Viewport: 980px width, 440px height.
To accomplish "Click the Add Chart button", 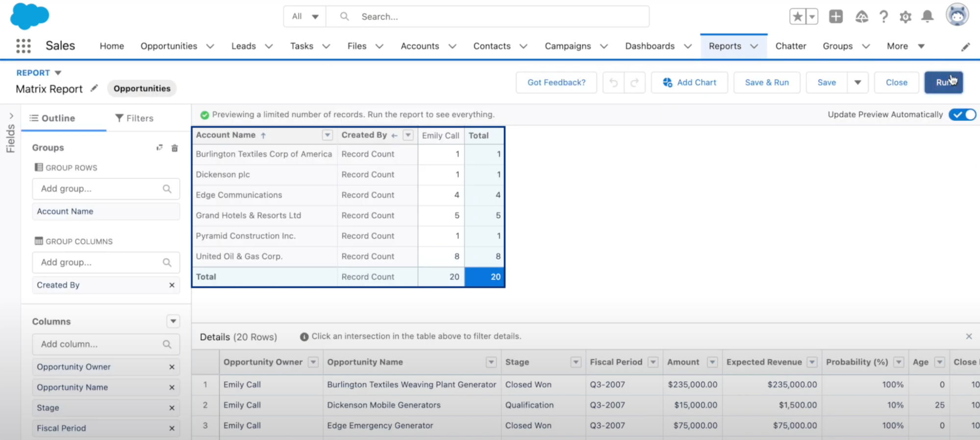I will 689,83.
